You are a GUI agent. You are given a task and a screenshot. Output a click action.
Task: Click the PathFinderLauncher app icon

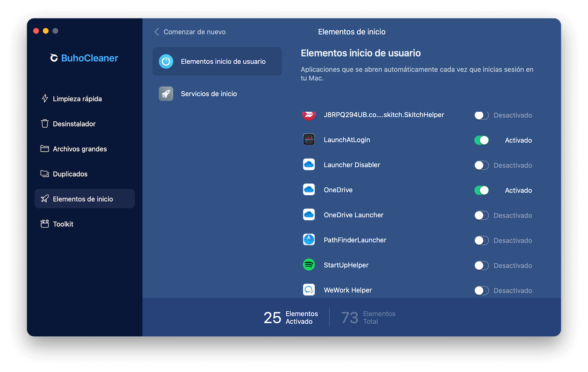pos(309,240)
